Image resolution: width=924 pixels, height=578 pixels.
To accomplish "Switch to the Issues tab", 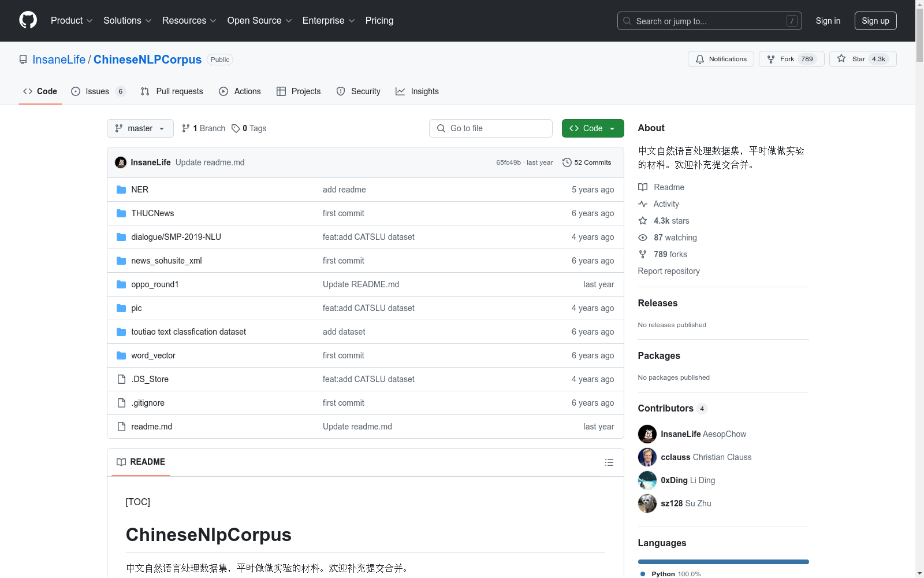I will (x=98, y=91).
